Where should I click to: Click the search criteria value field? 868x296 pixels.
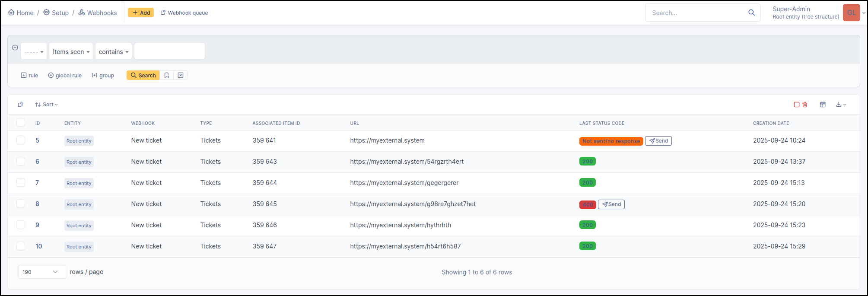coord(169,51)
